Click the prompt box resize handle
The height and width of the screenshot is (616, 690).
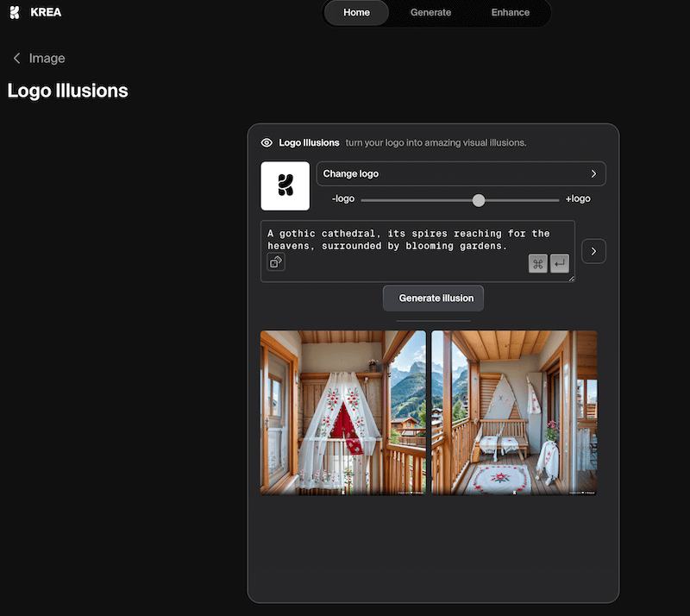(x=570, y=278)
